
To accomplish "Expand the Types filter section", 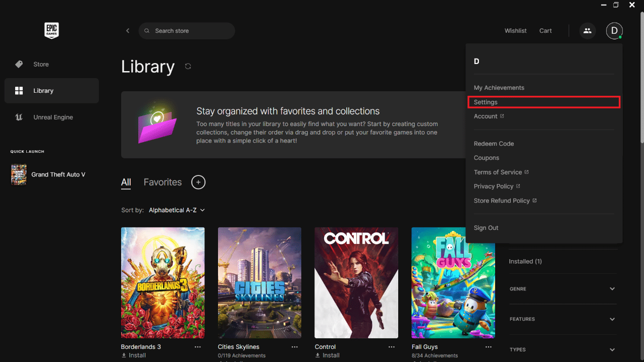I will [563, 349].
